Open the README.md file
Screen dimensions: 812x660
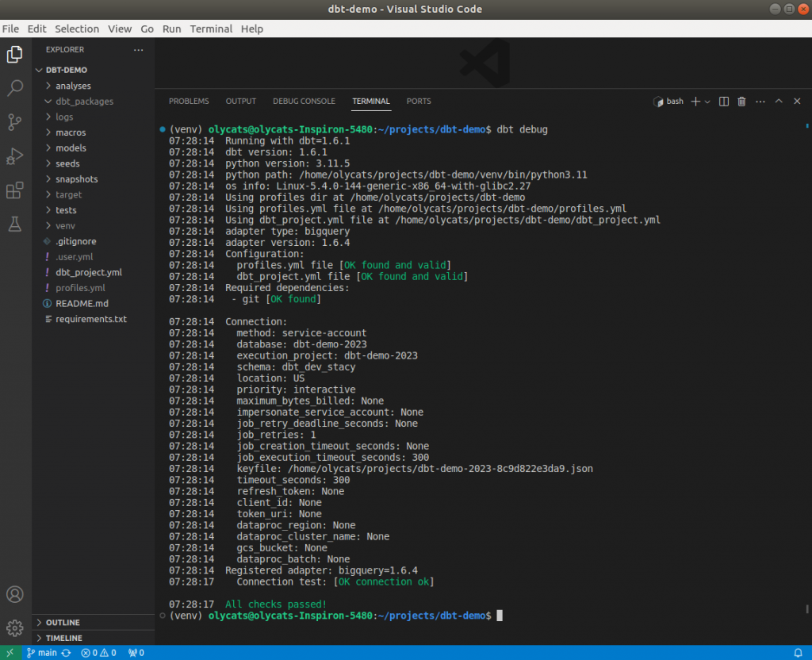point(94,304)
